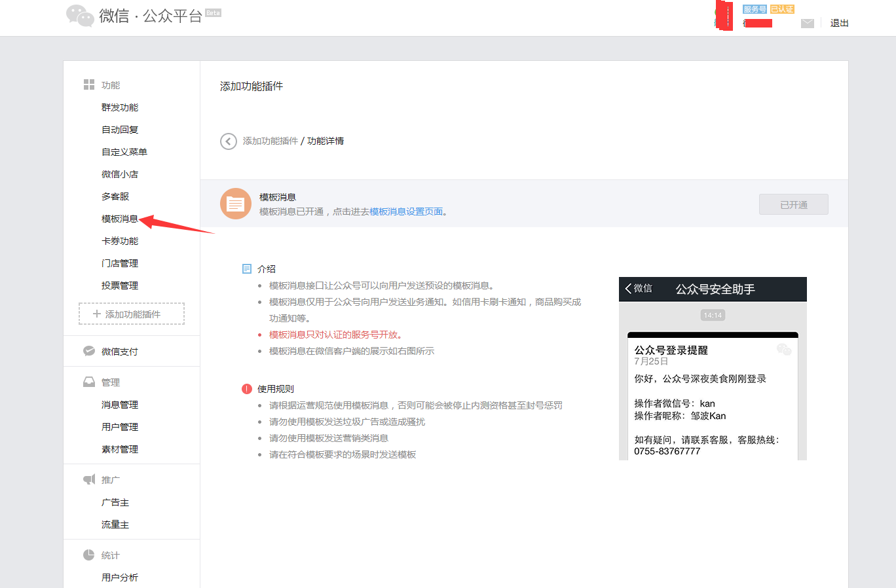Open 素材管理 in the sidebar
896x588 pixels.
coord(120,449)
